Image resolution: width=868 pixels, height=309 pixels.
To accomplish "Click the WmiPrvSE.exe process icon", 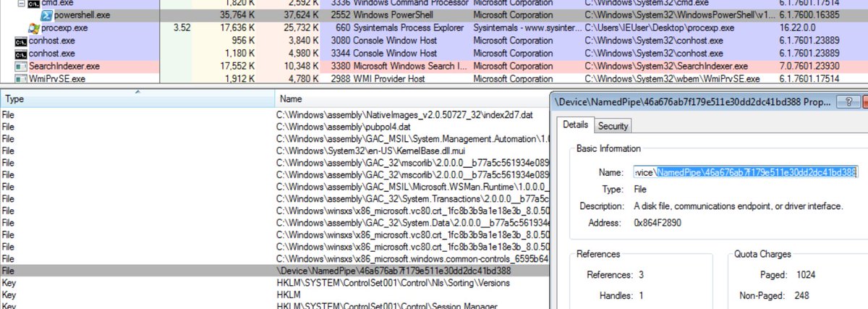I will pos(21,79).
